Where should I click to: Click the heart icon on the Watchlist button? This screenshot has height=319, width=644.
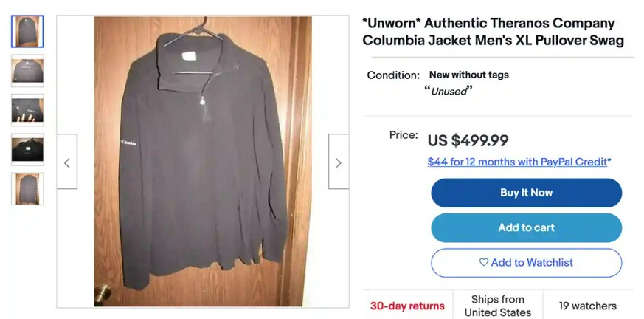pyautogui.click(x=484, y=262)
